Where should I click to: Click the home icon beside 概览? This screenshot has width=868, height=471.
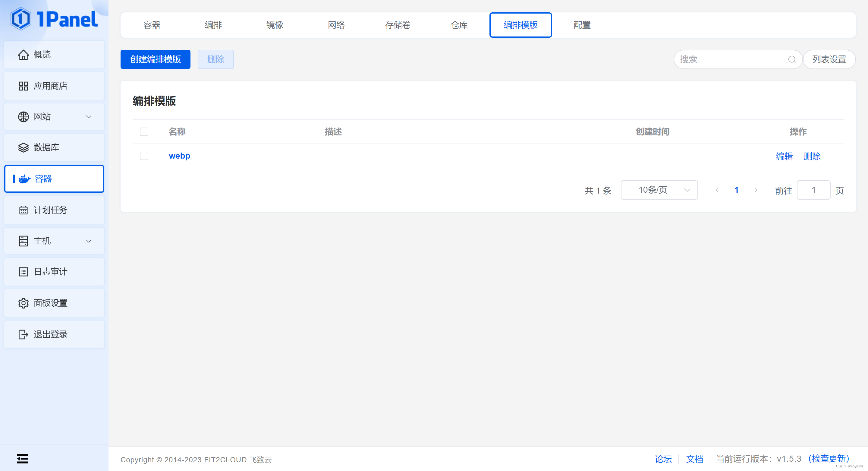coord(23,55)
